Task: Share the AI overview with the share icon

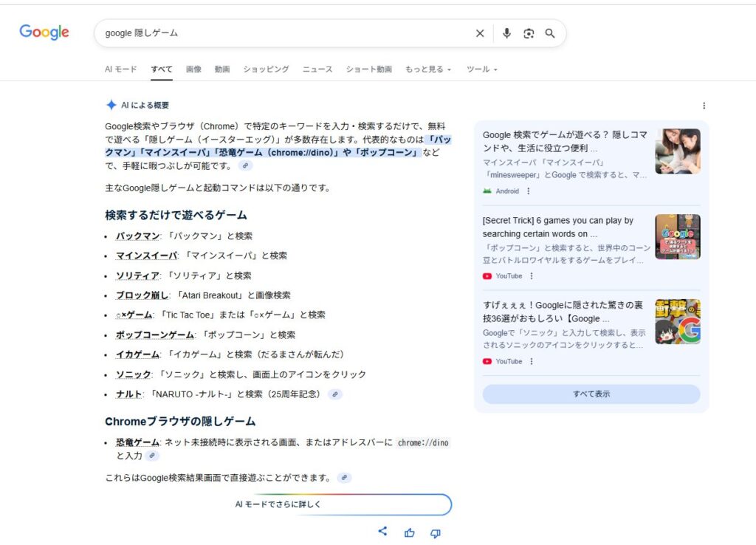Action: (x=382, y=532)
